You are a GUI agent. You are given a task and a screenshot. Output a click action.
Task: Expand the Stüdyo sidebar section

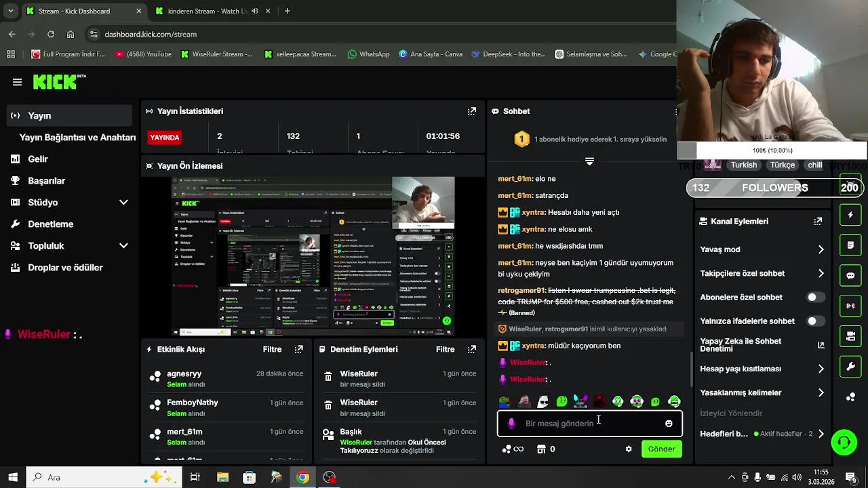[123, 202]
